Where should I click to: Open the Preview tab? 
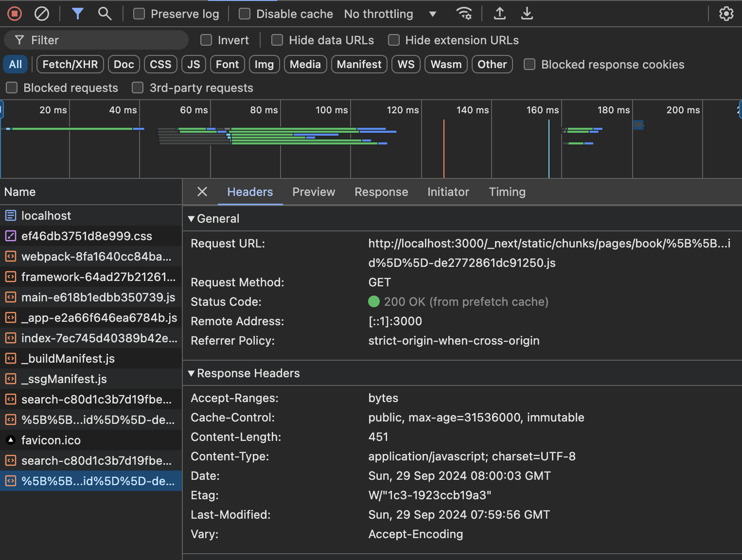click(314, 192)
